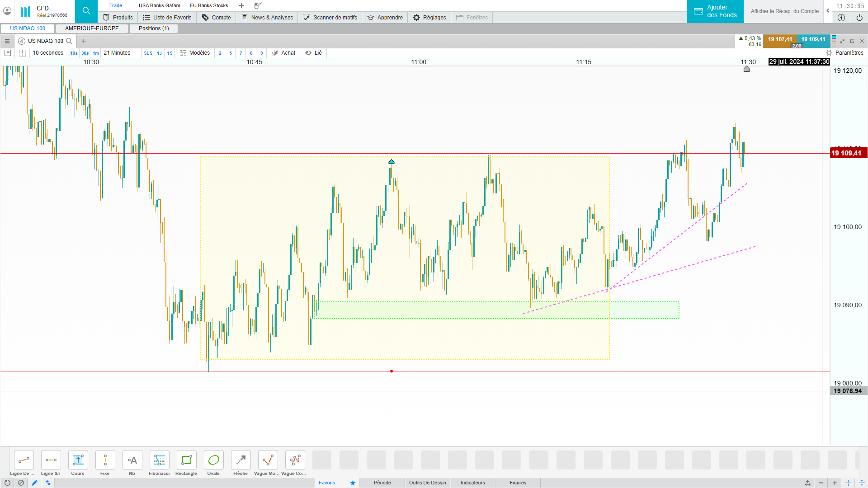Open the Modèles dropdown
Screen dimensions: 868x488
pyautogui.click(x=195, y=53)
